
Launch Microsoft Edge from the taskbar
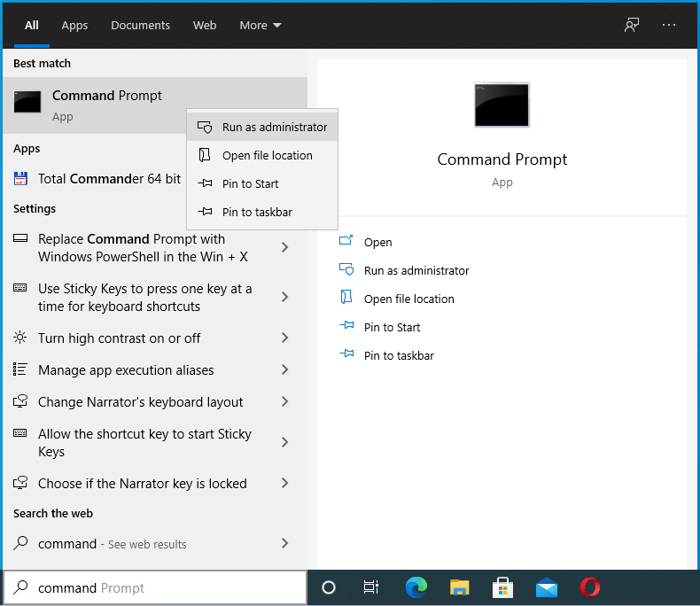(416, 587)
